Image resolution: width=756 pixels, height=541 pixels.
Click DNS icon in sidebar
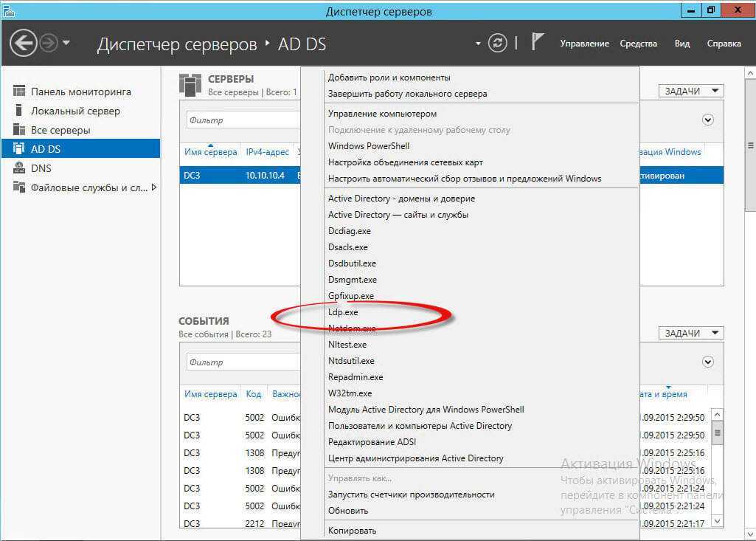19,168
